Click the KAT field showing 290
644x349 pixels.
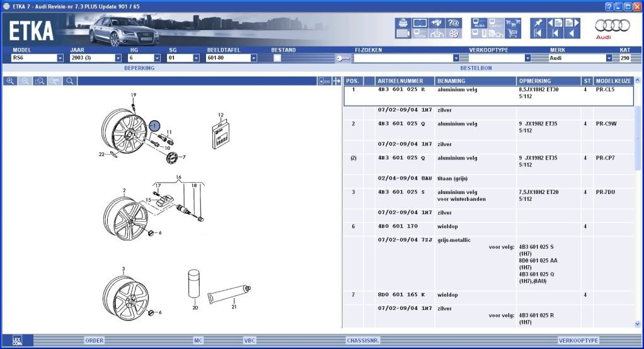pos(624,58)
